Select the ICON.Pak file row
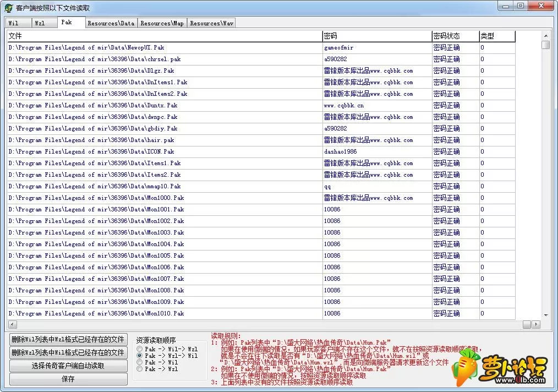The height and width of the screenshot is (392, 558). pos(261,151)
